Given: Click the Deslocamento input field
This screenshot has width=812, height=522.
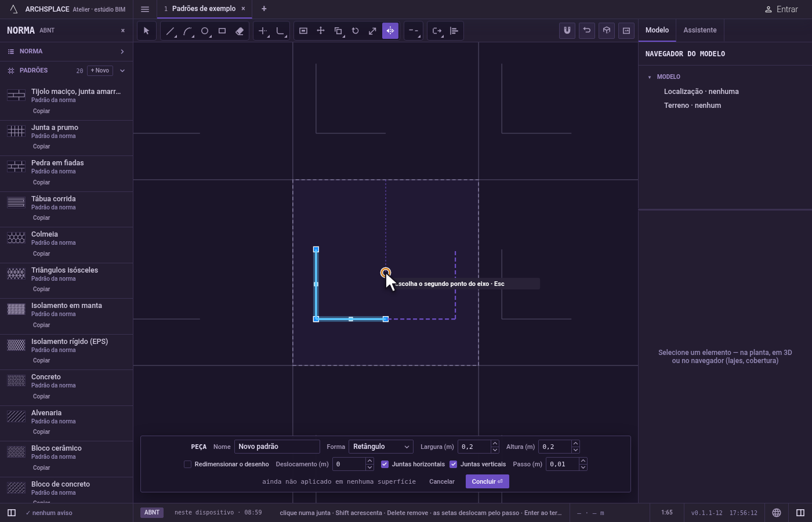Looking at the screenshot, I should [349, 464].
